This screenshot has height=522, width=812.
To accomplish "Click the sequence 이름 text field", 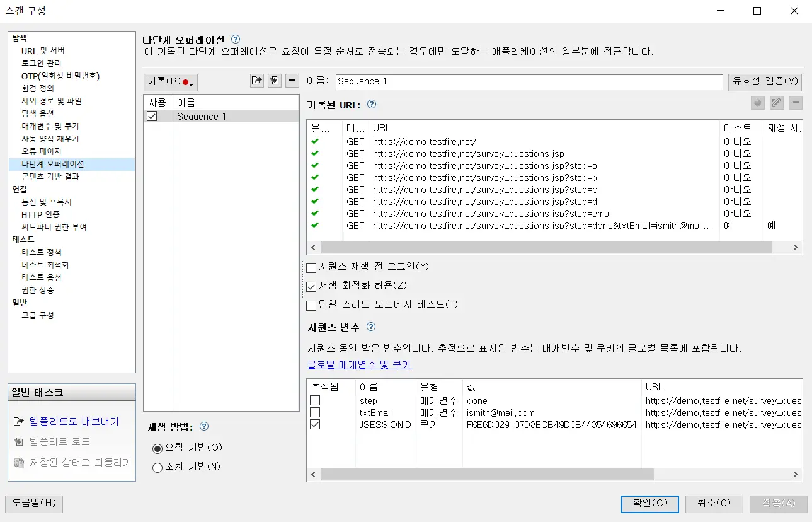I will [x=529, y=82].
